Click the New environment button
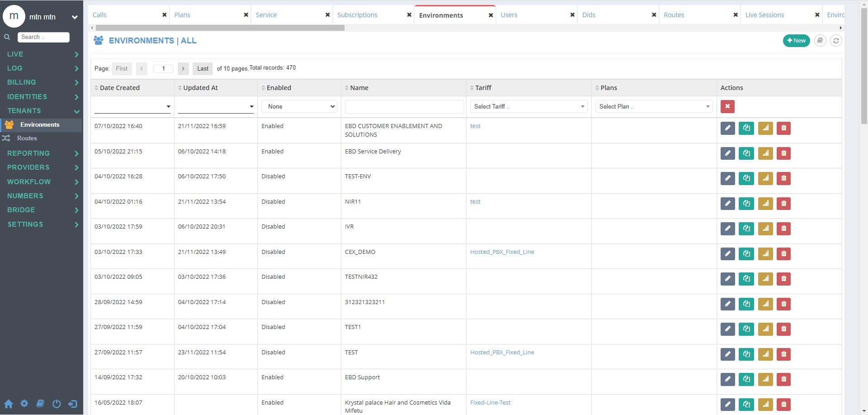 [796, 41]
